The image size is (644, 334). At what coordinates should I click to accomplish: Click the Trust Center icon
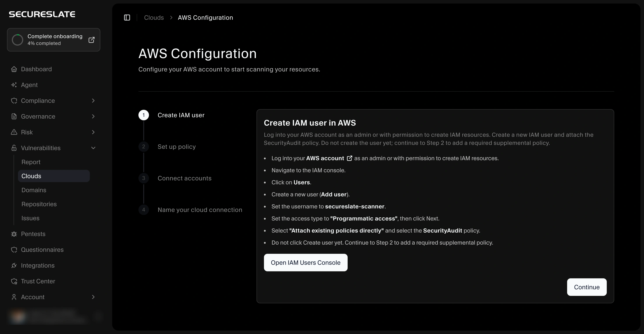click(x=14, y=281)
